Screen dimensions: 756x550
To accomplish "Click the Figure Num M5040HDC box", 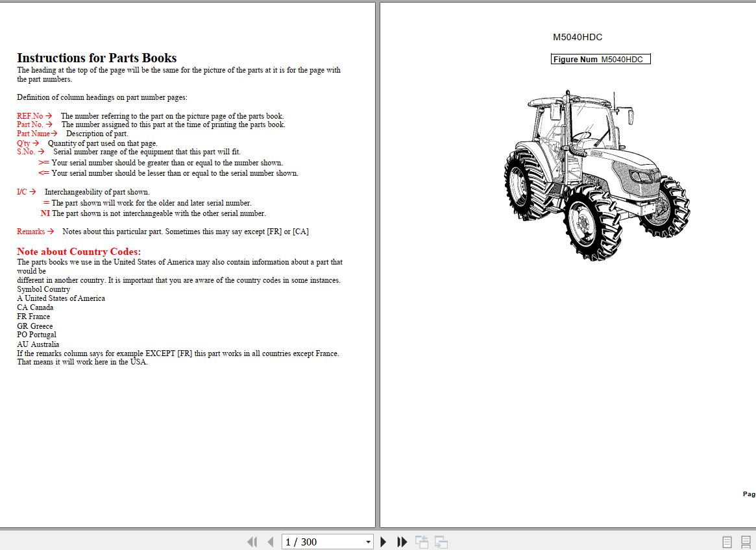I will click(601, 59).
